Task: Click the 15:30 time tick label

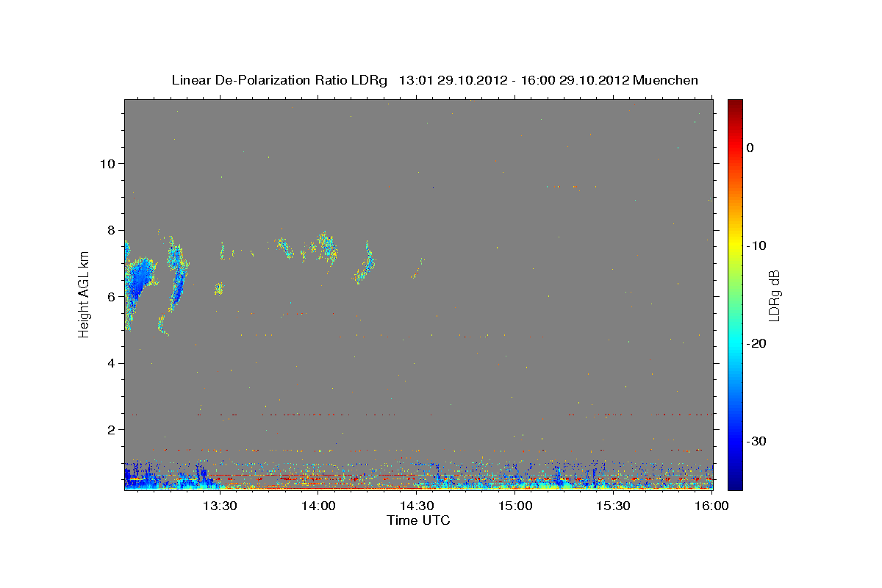Action: [x=614, y=506]
